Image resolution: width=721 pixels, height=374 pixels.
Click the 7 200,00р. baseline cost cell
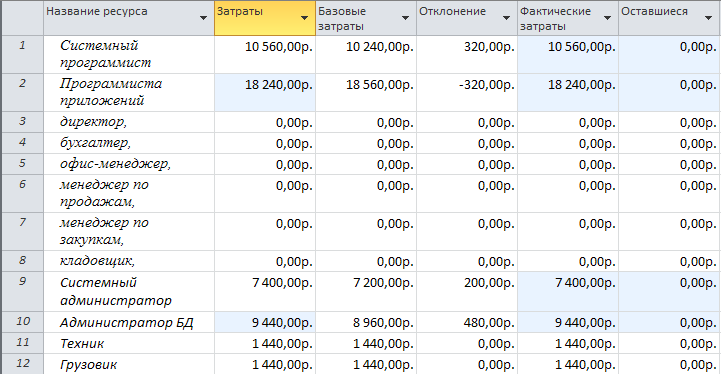(366, 291)
